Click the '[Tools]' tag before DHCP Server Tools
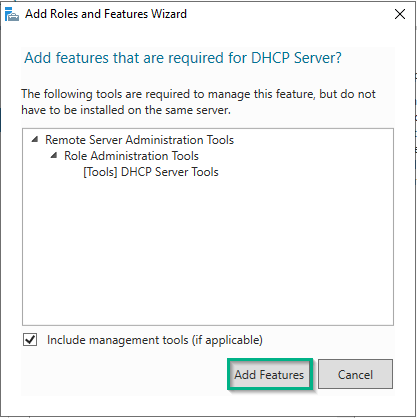 point(100,172)
